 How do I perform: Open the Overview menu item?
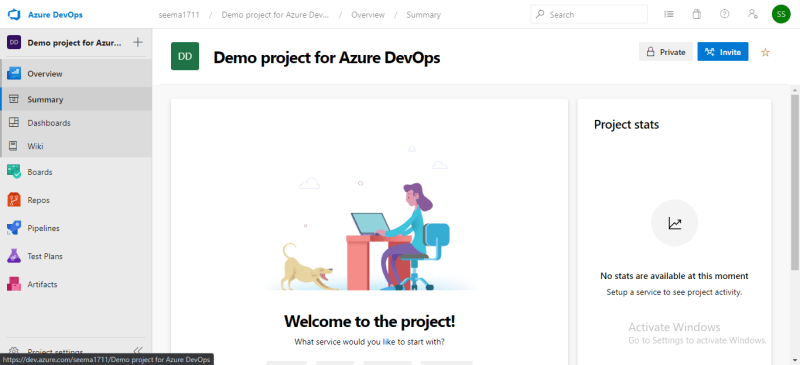coord(76,74)
